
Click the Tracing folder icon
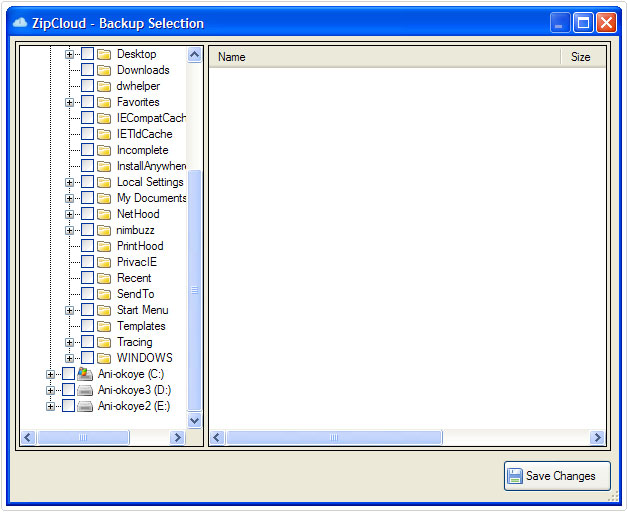click(104, 342)
